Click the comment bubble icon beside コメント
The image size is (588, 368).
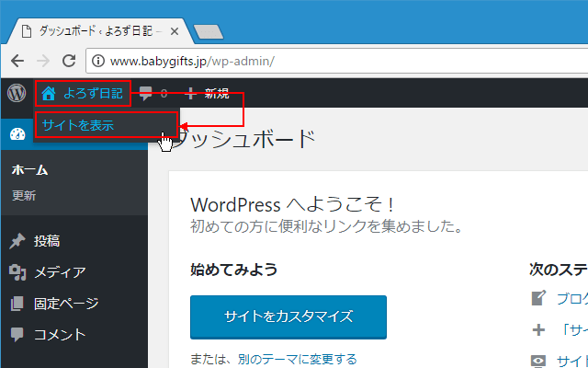[17, 334]
